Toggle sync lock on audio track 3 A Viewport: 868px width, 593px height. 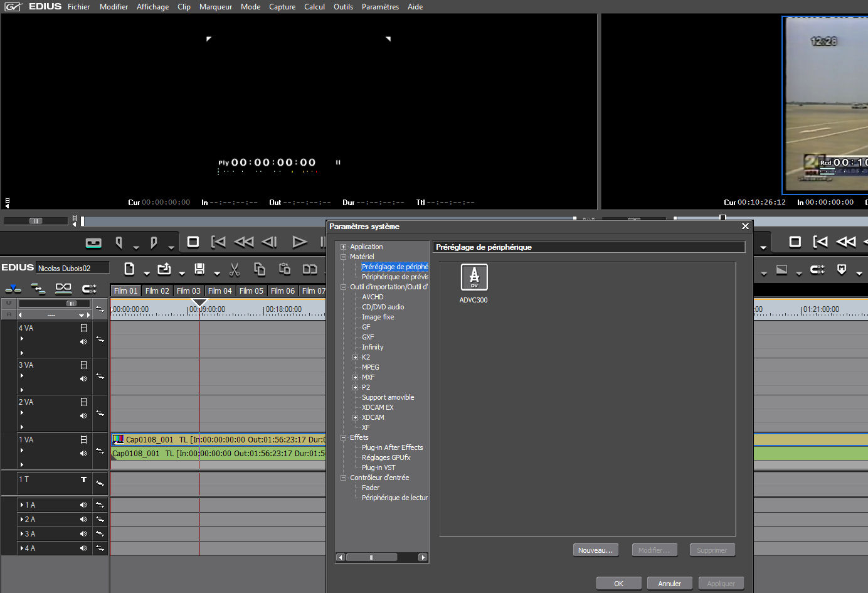click(x=100, y=534)
